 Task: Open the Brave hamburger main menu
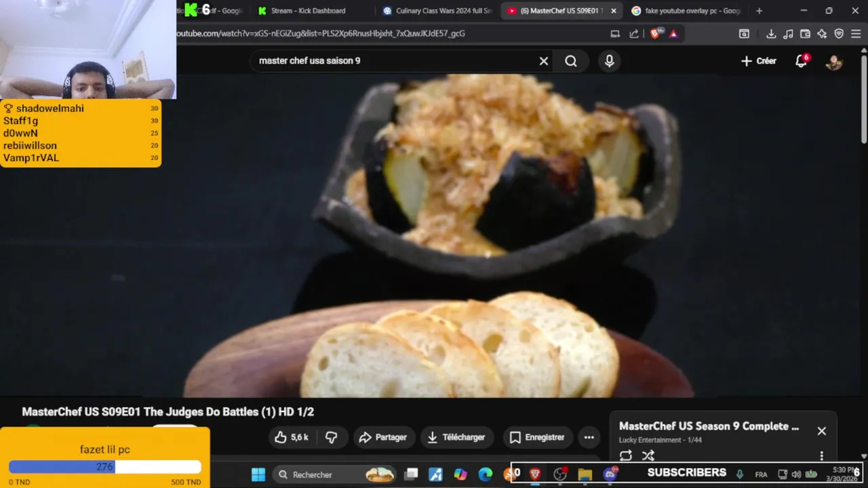856,33
